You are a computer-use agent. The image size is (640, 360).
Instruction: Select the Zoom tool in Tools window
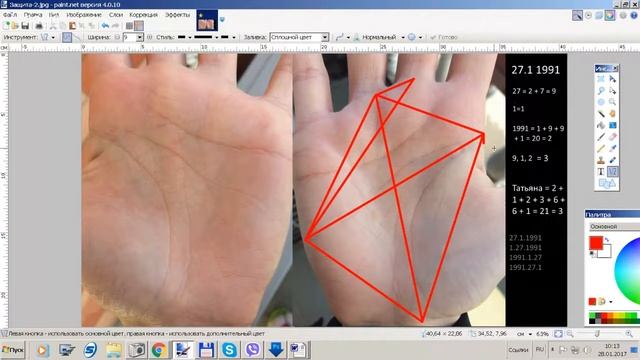(x=612, y=102)
